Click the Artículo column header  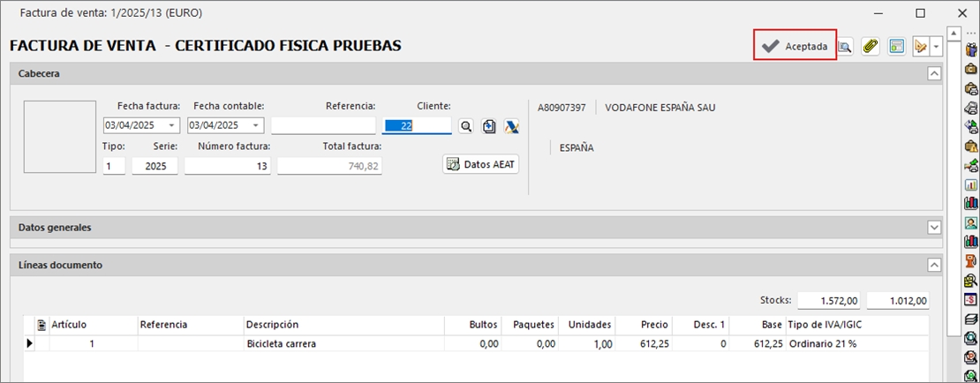point(94,325)
